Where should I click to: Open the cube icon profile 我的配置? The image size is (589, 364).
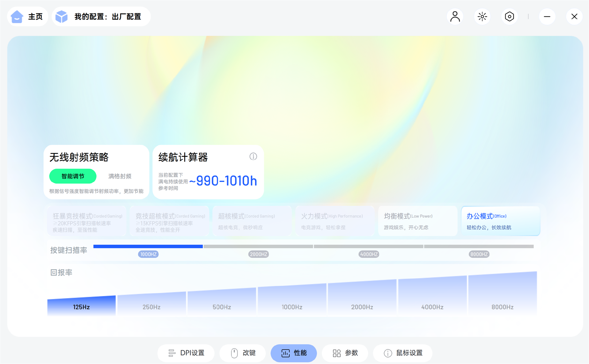pos(61,17)
